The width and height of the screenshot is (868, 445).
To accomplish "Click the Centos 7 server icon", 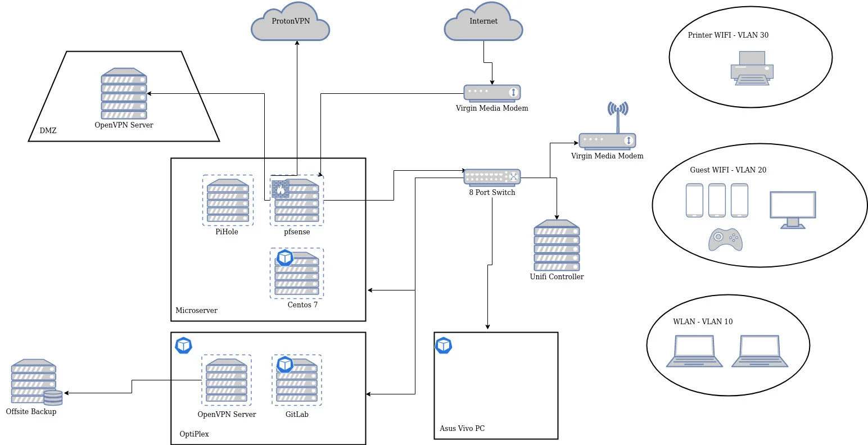I will tap(297, 274).
